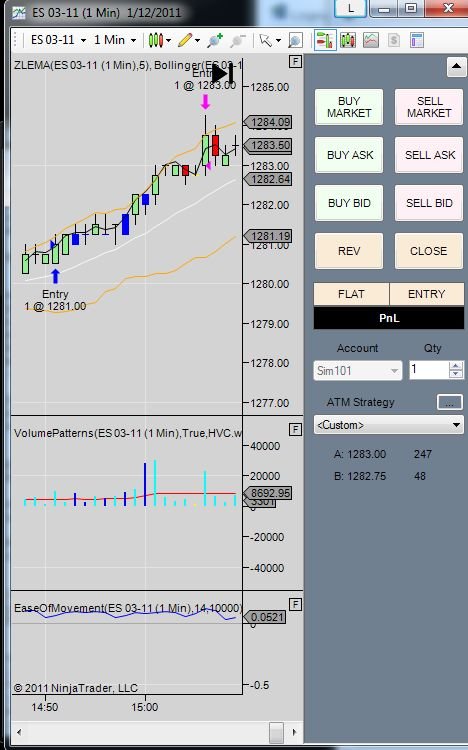Toggle F button on price panel
This screenshot has width=468, height=750.
pos(295,61)
